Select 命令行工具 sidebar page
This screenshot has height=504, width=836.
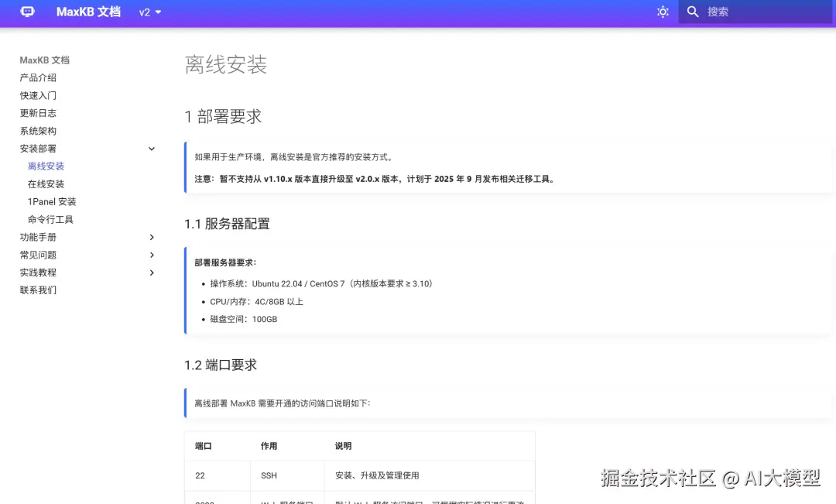click(x=50, y=219)
